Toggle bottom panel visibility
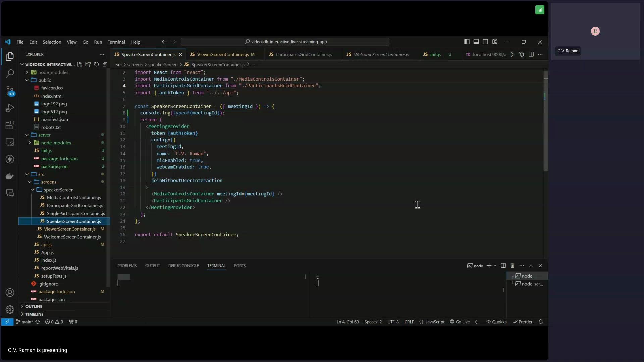 click(x=476, y=42)
